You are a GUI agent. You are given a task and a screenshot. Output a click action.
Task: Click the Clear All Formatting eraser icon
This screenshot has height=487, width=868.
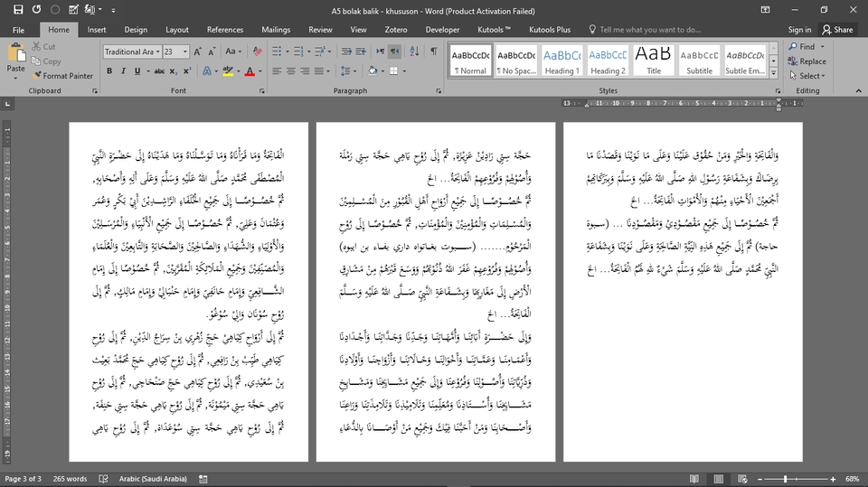click(256, 52)
